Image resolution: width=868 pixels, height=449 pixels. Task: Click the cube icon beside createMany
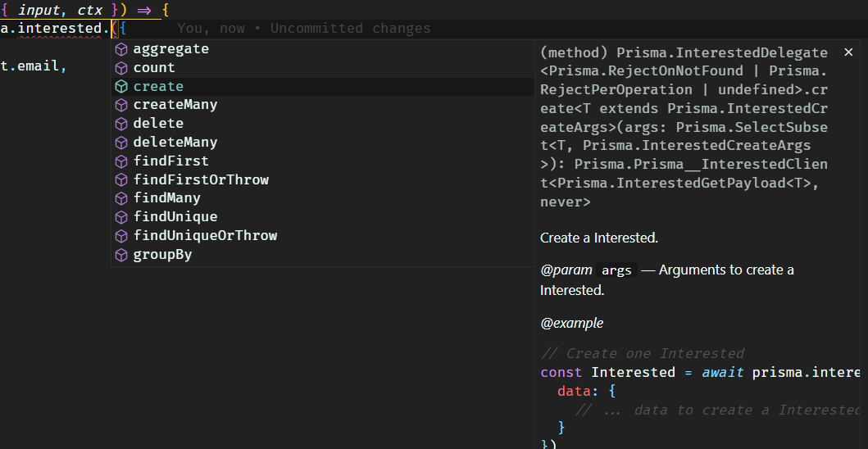121,105
